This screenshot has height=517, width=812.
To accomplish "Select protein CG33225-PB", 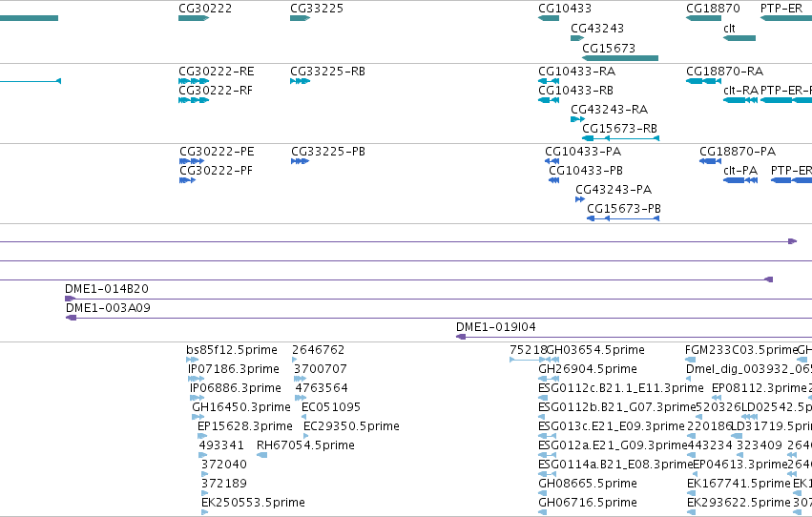I will 300,161.
